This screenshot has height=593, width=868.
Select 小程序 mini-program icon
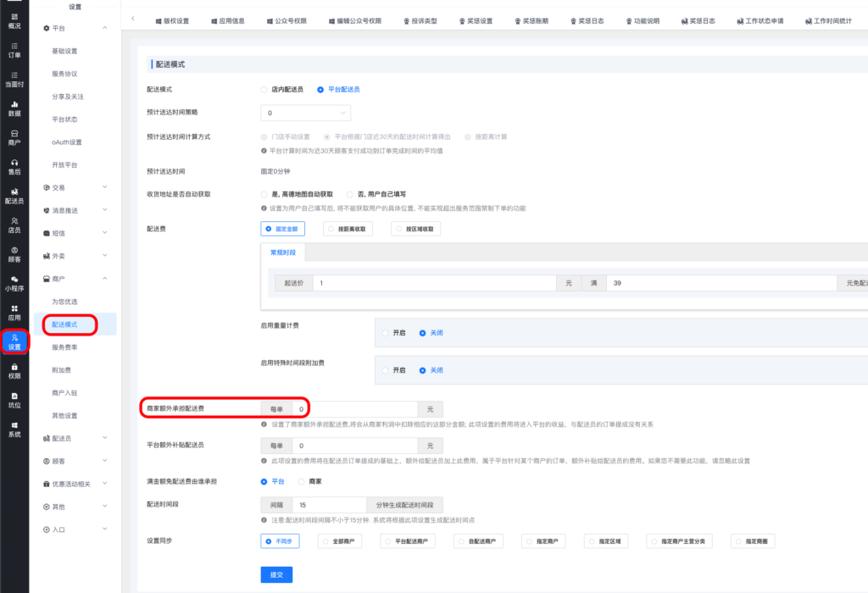click(x=14, y=283)
